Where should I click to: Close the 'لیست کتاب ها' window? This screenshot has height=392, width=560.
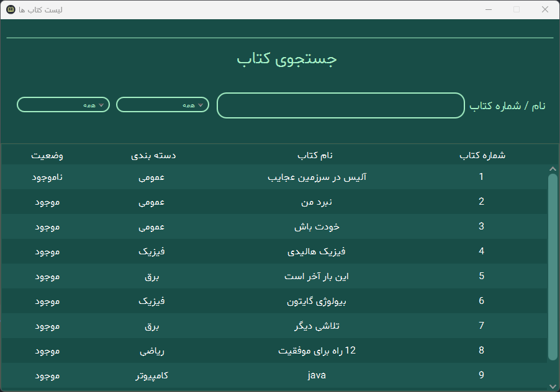544,10
